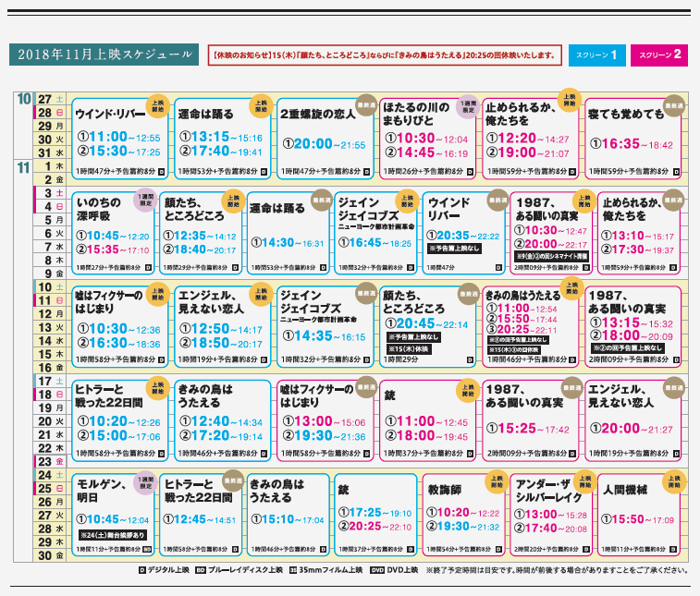Click the いのちの深呼吸 film title

(x=99, y=209)
